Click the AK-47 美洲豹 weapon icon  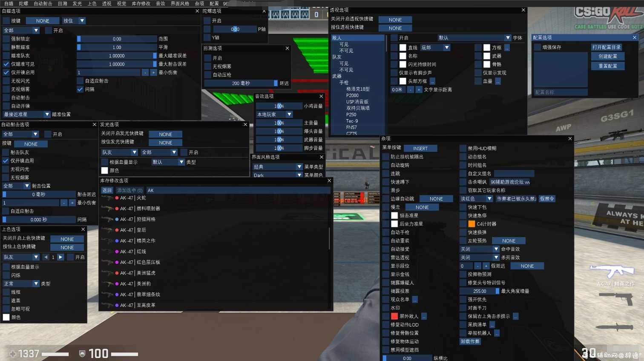[x=107, y=284]
